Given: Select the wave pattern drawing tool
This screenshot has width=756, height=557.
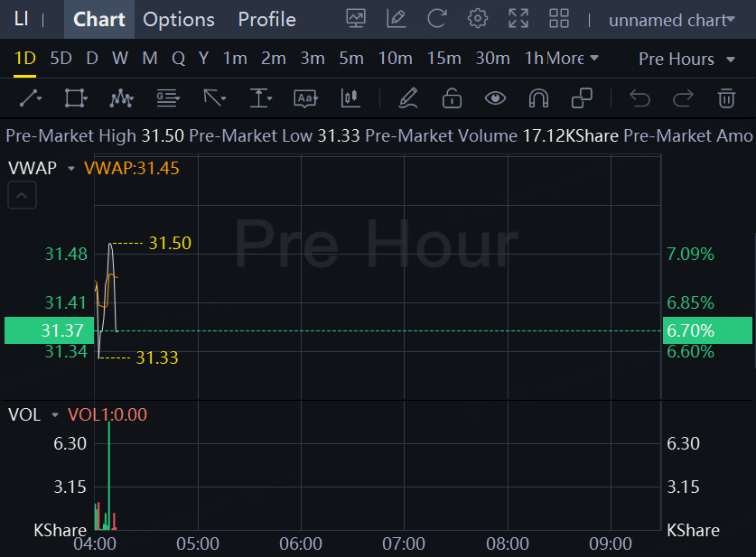Looking at the screenshot, I should (x=121, y=98).
